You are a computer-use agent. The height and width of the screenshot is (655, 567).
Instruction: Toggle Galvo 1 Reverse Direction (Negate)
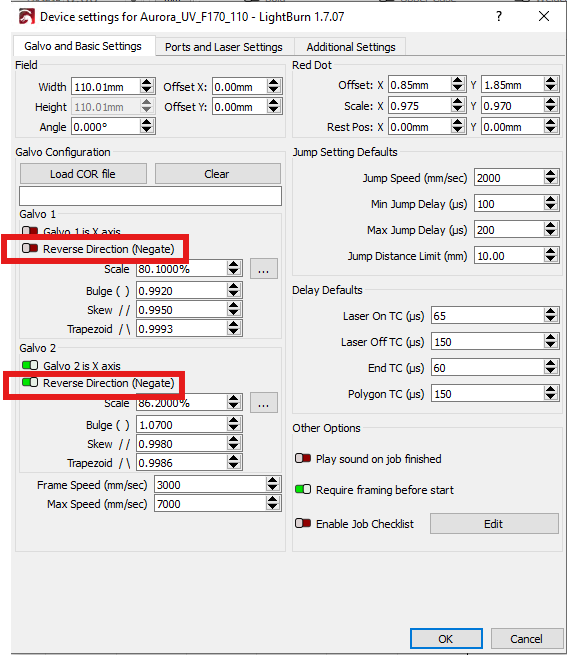point(30,249)
